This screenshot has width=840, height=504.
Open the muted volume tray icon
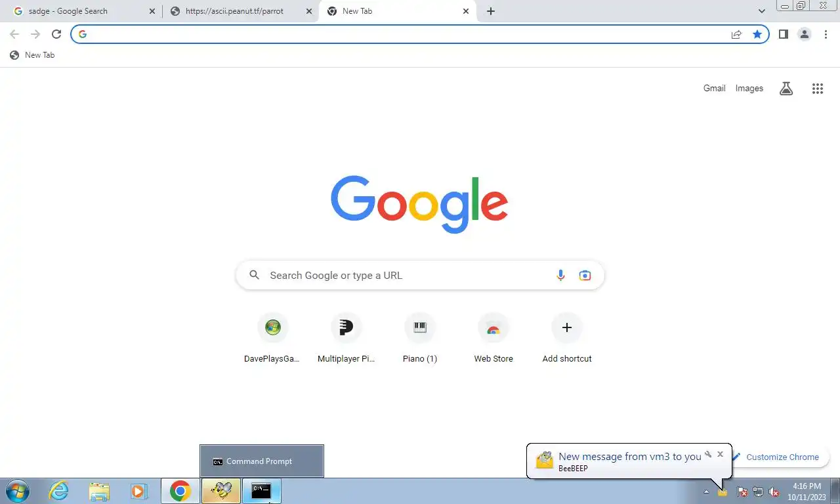click(774, 492)
